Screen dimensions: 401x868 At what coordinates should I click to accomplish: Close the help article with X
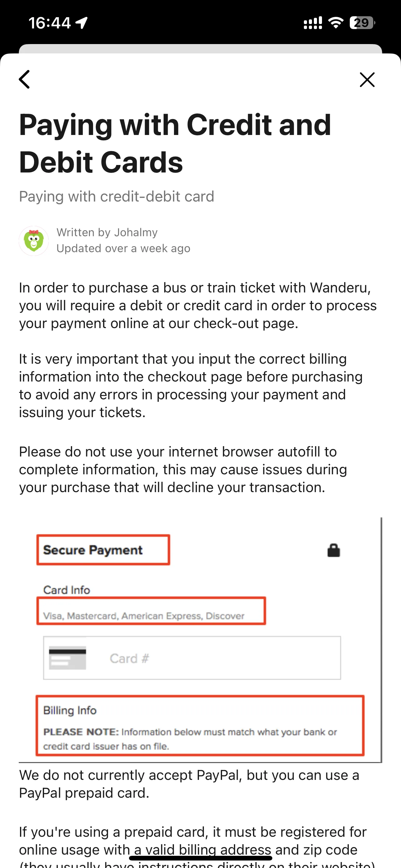click(367, 80)
